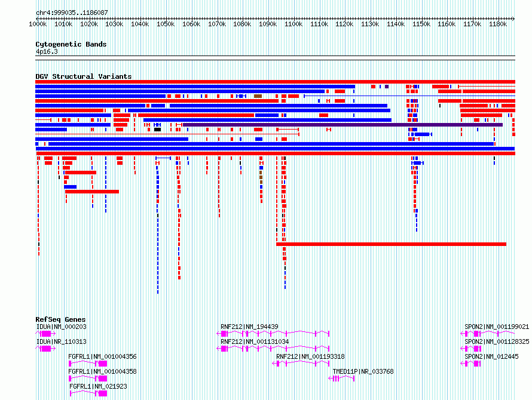Click the 1160k ruler label
This screenshot has height=400, width=532.
447,24
